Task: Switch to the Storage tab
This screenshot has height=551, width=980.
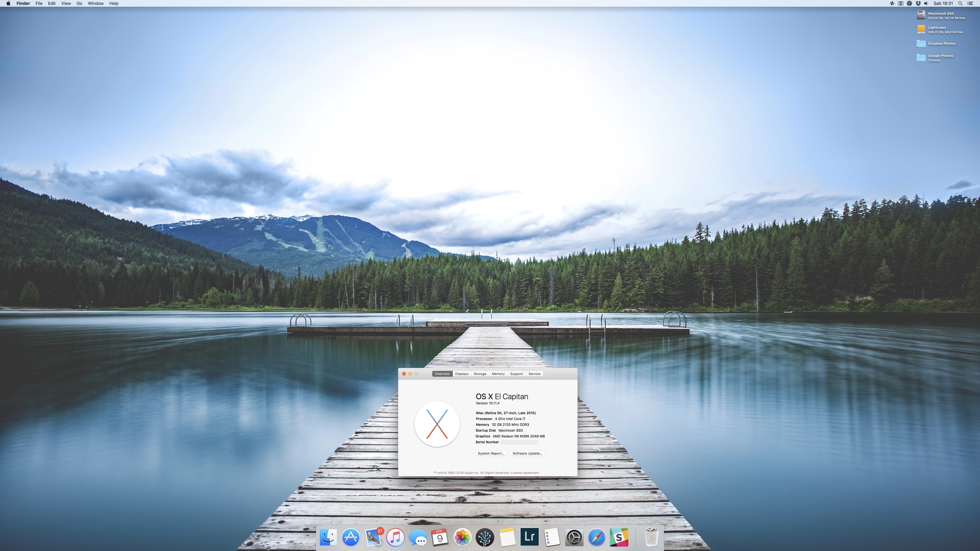Action: 480,374
